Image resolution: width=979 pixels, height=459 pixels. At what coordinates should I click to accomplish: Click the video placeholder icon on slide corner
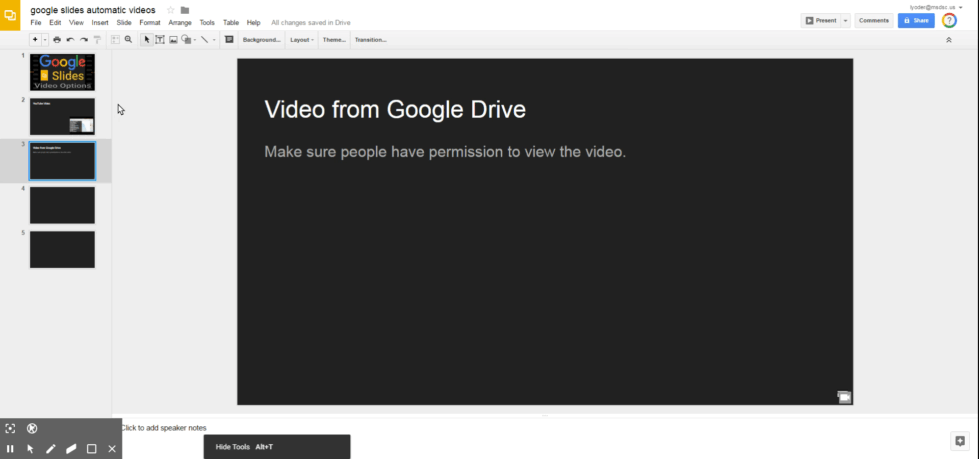pos(844,397)
